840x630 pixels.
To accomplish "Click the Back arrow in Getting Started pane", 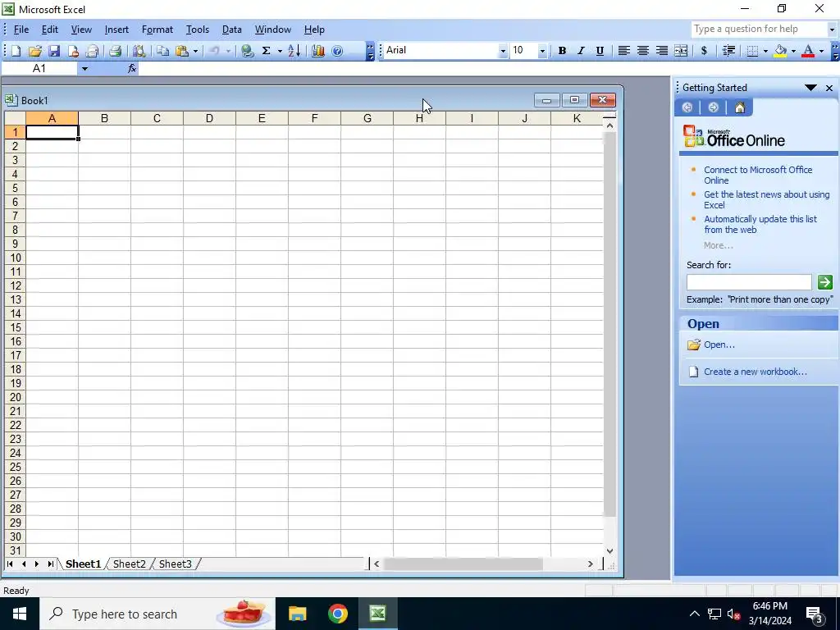I will 687,107.
